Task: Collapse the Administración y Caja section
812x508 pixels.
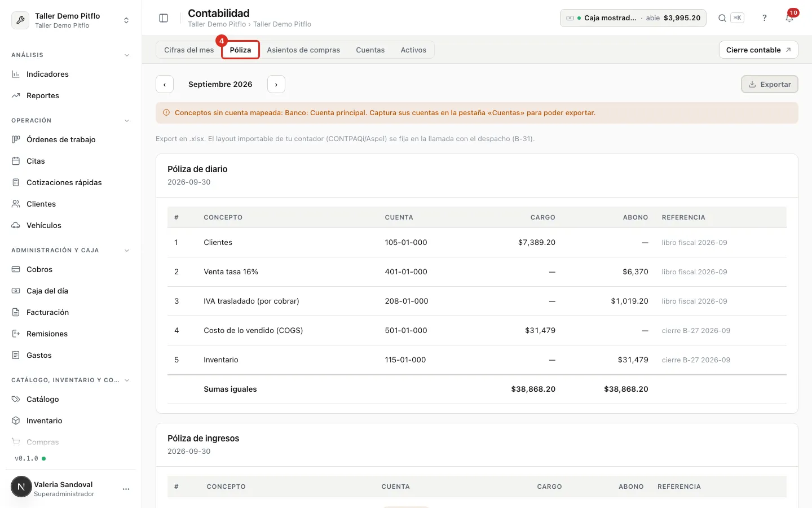Action: (127, 251)
